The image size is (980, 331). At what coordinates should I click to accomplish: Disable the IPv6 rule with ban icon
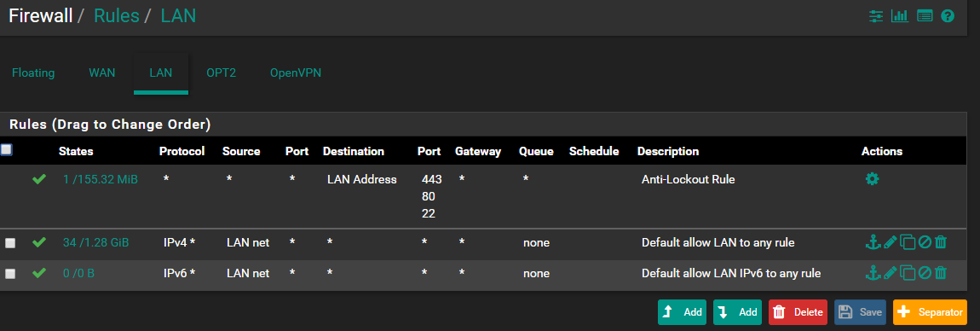pyautogui.click(x=925, y=273)
